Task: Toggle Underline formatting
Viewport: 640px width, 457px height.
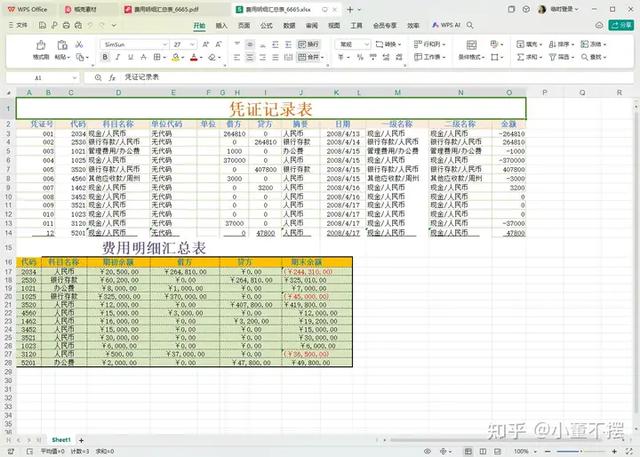Action: coord(131,58)
